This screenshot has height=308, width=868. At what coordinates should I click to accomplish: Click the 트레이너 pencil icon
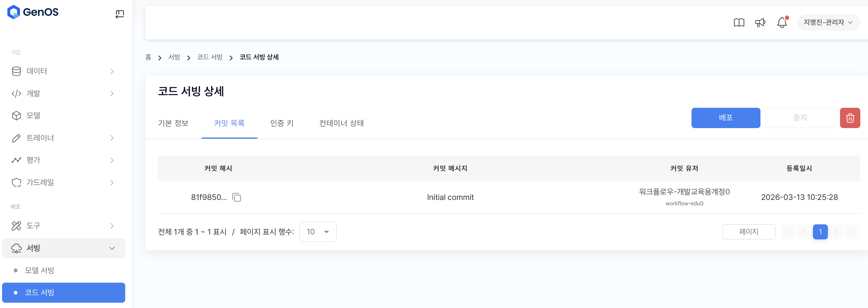(x=16, y=138)
